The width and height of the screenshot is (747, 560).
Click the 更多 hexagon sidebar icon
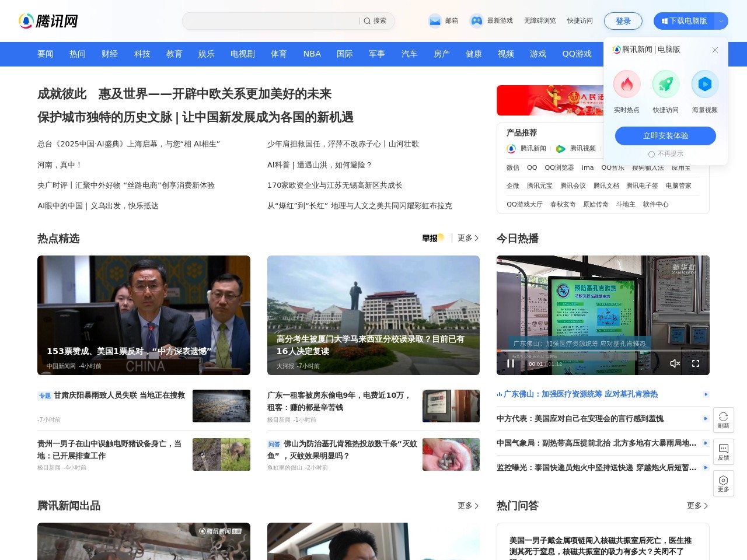tap(724, 484)
